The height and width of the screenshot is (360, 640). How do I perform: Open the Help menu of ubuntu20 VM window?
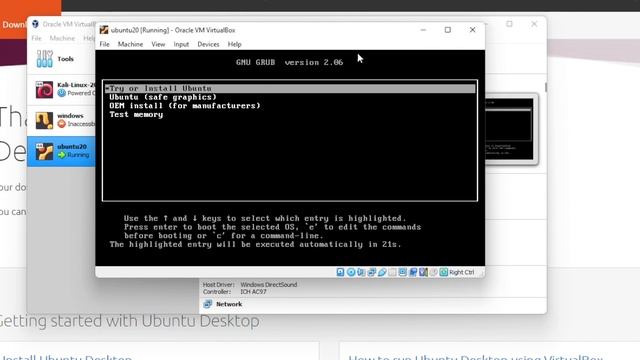click(x=234, y=44)
